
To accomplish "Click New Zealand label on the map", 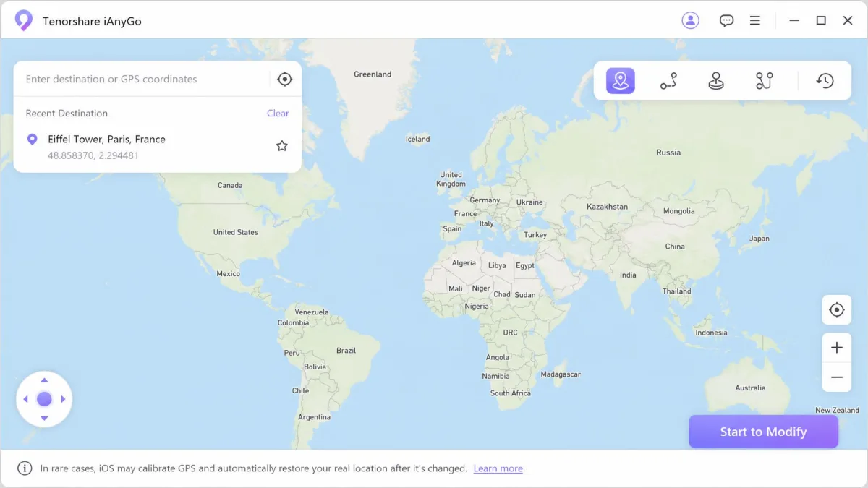I will point(837,410).
